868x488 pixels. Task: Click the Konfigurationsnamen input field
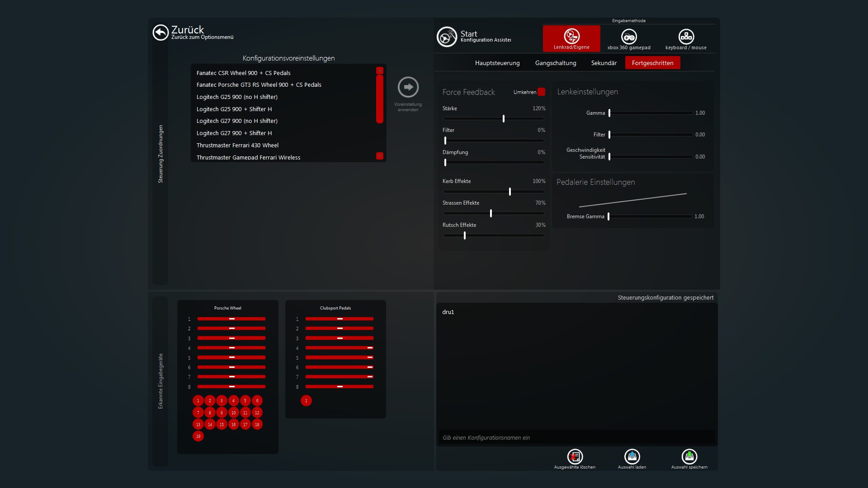577,437
